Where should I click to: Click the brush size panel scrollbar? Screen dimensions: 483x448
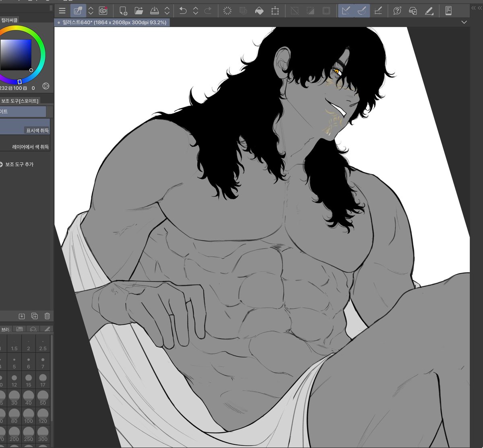(52, 378)
